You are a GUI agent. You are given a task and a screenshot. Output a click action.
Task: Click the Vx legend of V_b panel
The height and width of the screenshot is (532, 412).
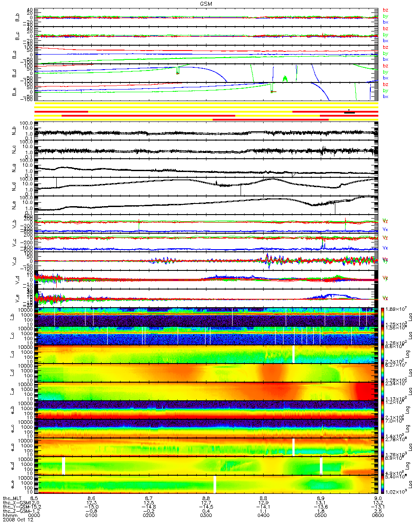click(385, 230)
